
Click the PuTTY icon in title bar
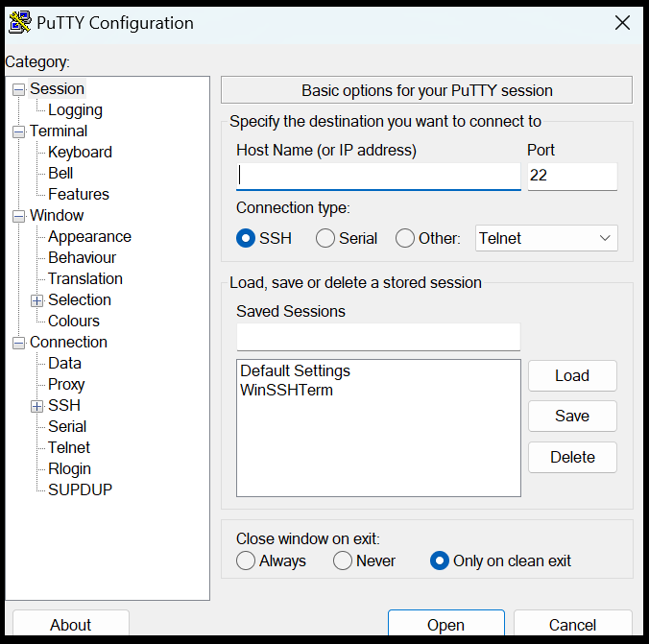click(x=19, y=23)
